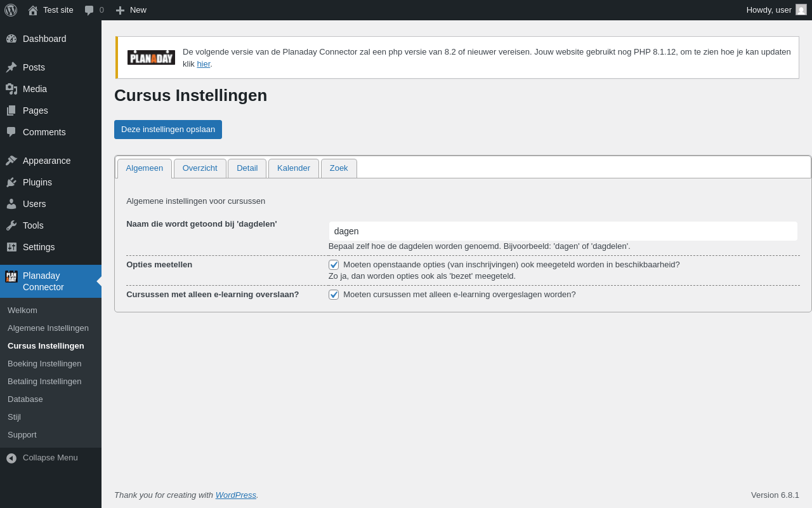Switch to the Overzicht tab
812x508 pixels.
200,168
